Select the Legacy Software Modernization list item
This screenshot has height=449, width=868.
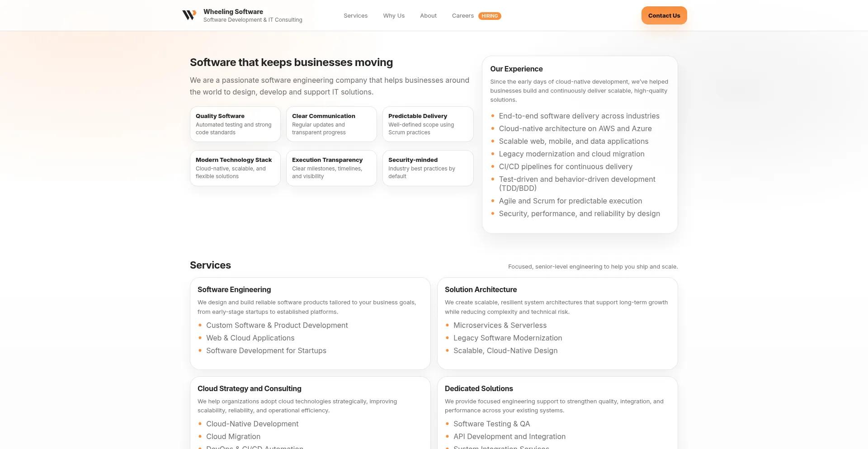click(508, 338)
